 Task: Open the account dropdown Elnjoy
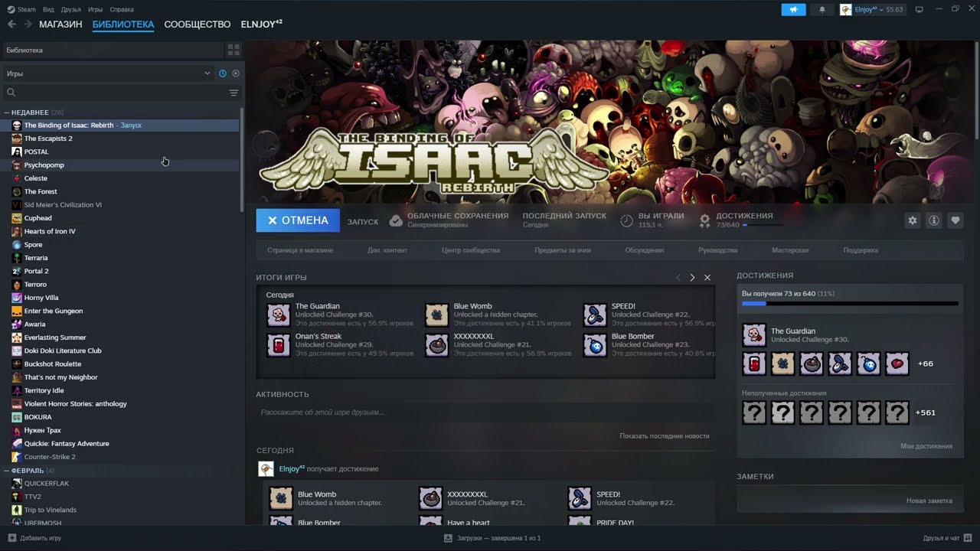873,9
